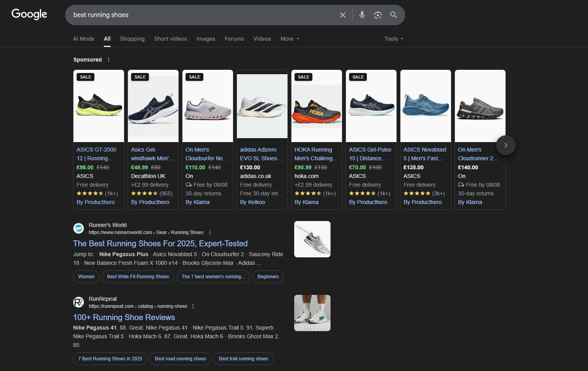Click the (3k+) rating on Novablast
Viewport: 588px width, 371px height.
click(438, 193)
